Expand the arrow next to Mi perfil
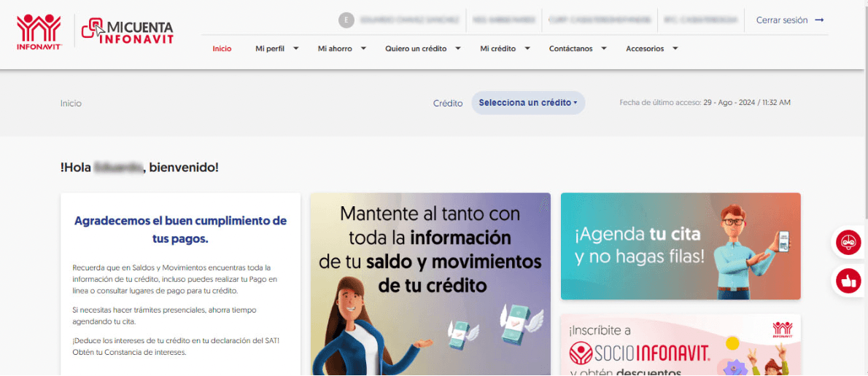The image size is (868, 376). [295, 49]
